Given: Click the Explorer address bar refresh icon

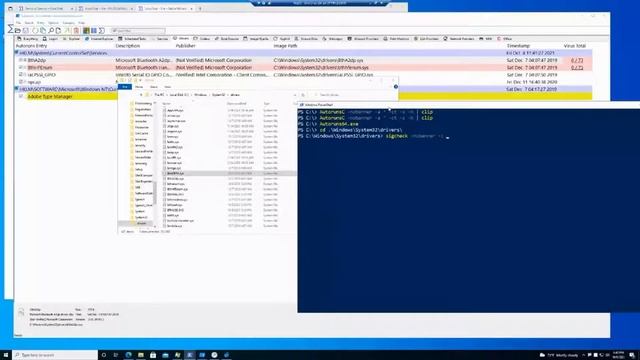Looking at the screenshot, I should pyautogui.click(x=303, y=95).
